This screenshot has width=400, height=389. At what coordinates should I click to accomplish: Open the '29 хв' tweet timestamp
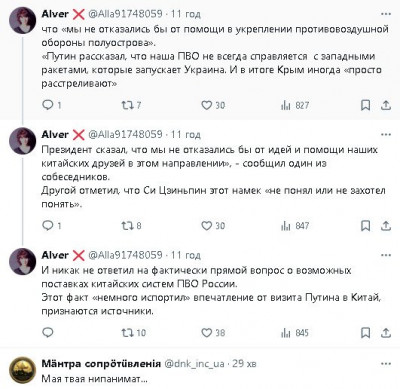(244, 364)
